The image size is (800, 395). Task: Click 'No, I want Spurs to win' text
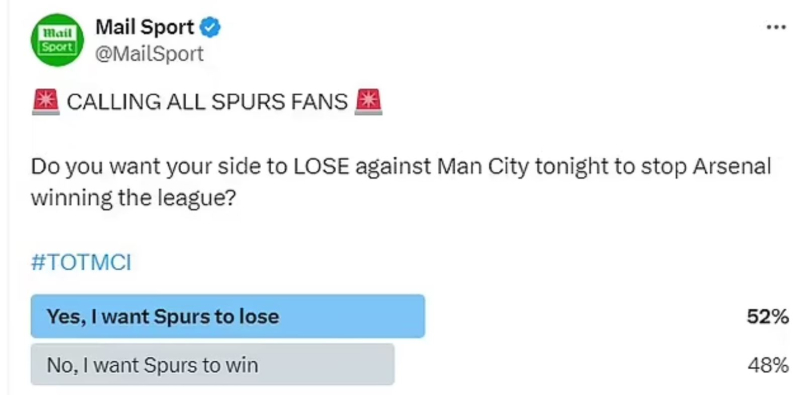pos(152,365)
